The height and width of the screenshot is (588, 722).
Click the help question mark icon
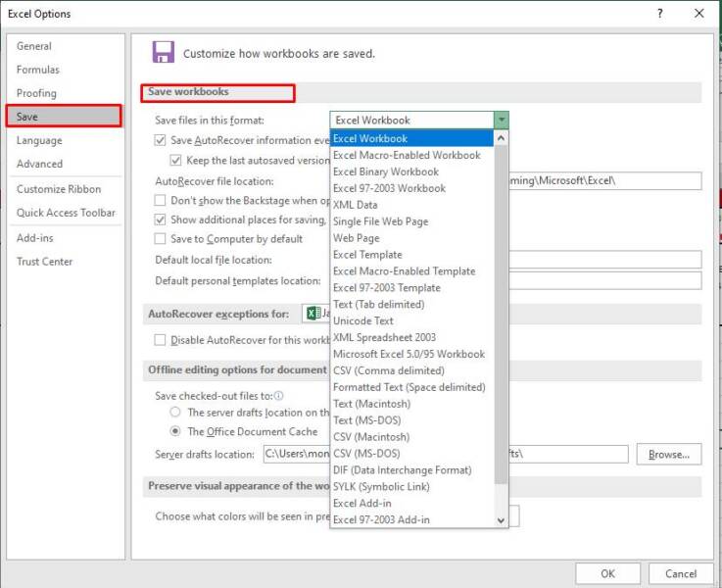pyautogui.click(x=660, y=14)
